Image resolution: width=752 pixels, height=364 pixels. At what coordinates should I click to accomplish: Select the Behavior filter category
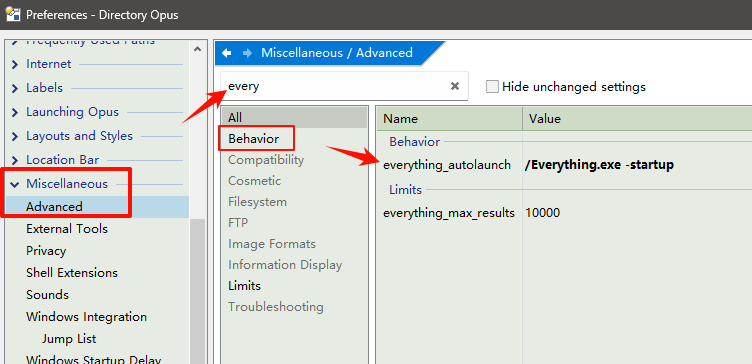(254, 139)
